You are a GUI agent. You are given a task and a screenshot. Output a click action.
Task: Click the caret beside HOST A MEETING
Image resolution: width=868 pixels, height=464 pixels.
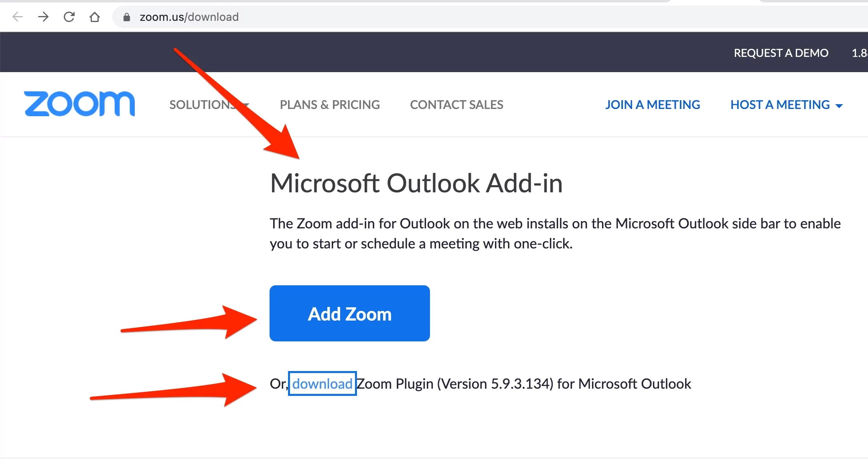click(839, 106)
